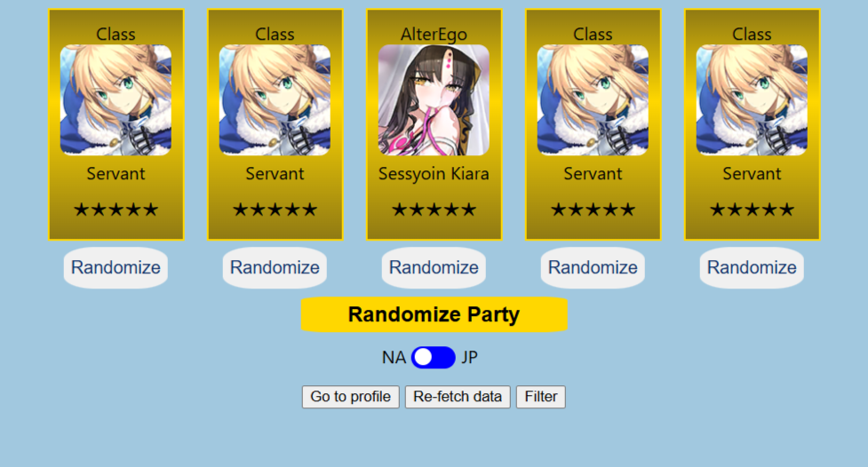The image size is (868, 467).
Task: Click the JP label beside the switch
Action: [x=469, y=358]
